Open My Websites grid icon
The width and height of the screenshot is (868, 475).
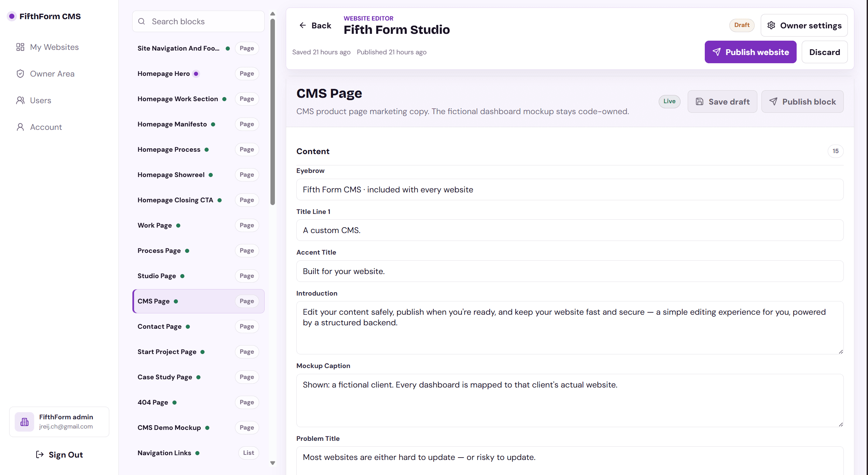point(20,47)
